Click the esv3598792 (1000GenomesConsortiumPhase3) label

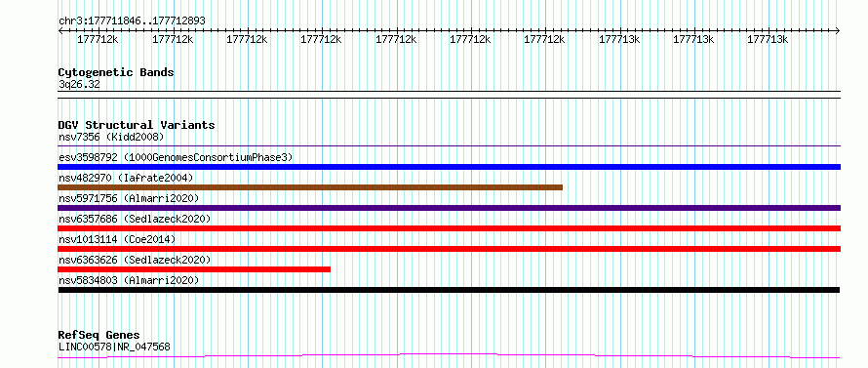[x=176, y=157]
